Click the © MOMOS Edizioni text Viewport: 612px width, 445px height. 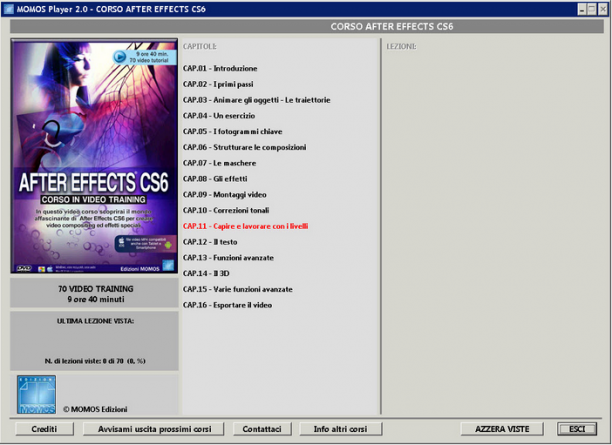[x=95, y=409]
